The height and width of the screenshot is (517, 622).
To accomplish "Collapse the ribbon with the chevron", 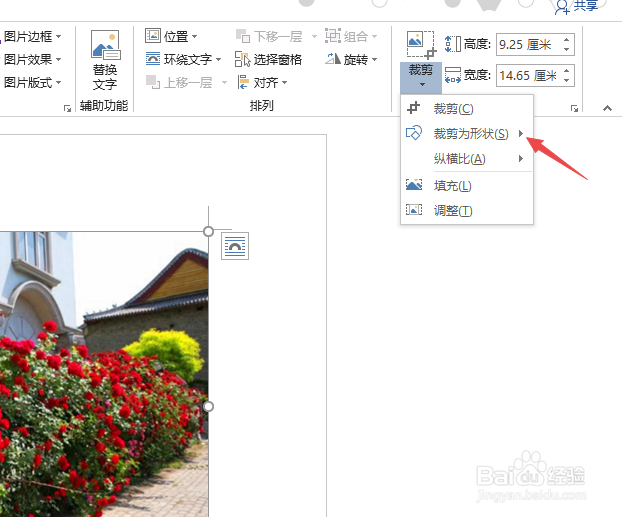I will (x=607, y=108).
